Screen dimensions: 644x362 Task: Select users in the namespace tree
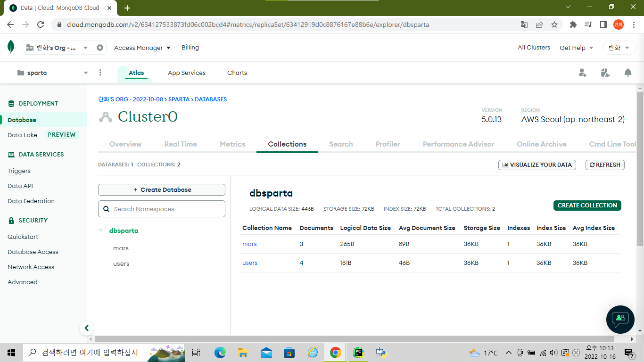coord(121,264)
